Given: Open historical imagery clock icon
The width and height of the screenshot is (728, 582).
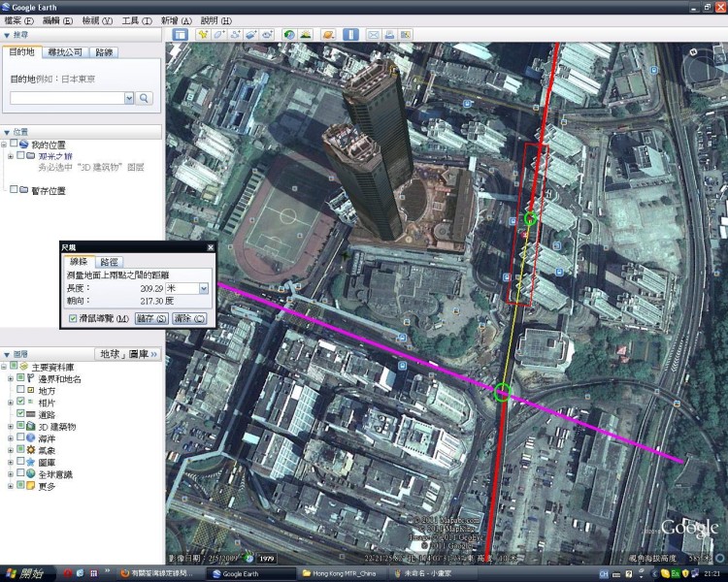Looking at the screenshot, I should (288, 35).
